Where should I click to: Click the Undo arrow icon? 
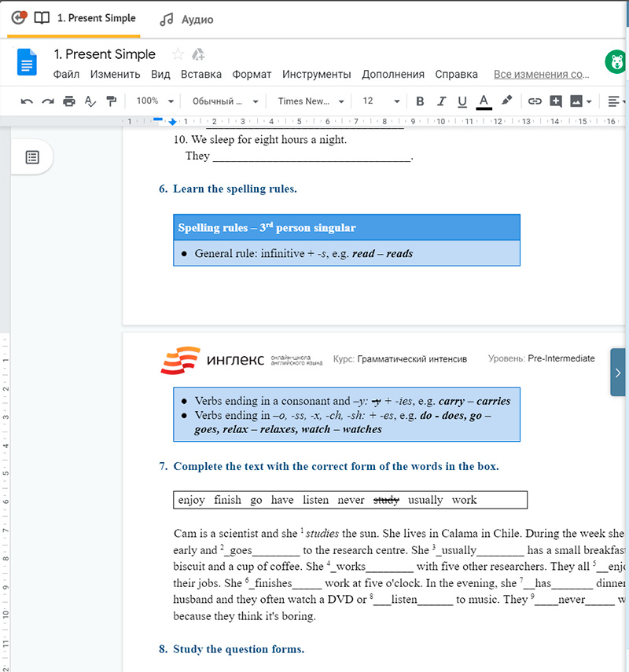pos(27,101)
